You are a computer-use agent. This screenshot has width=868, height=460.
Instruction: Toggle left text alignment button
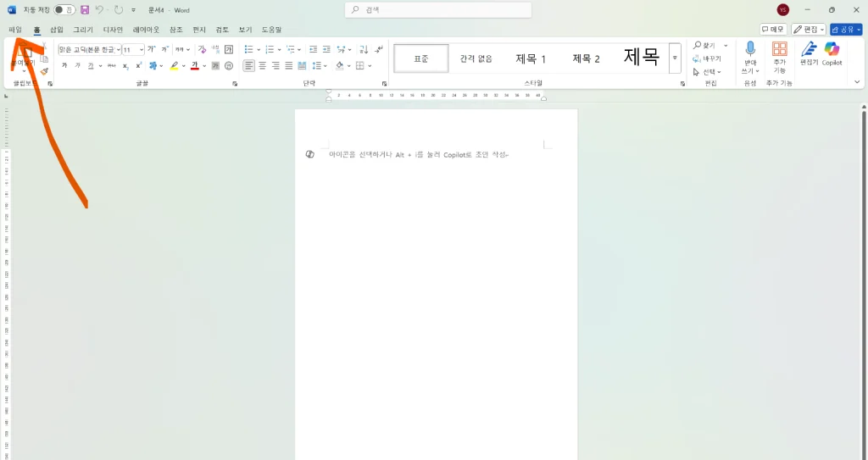point(249,66)
